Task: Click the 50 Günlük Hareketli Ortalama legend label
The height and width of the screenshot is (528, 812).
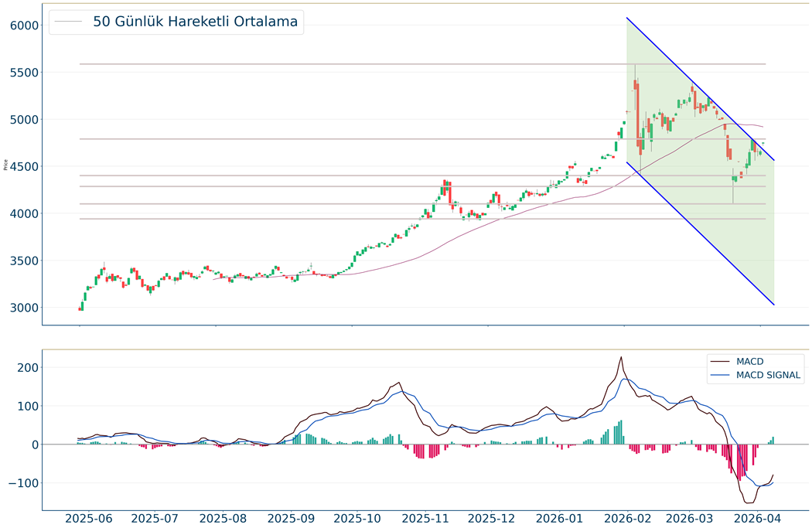Action: [x=195, y=22]
